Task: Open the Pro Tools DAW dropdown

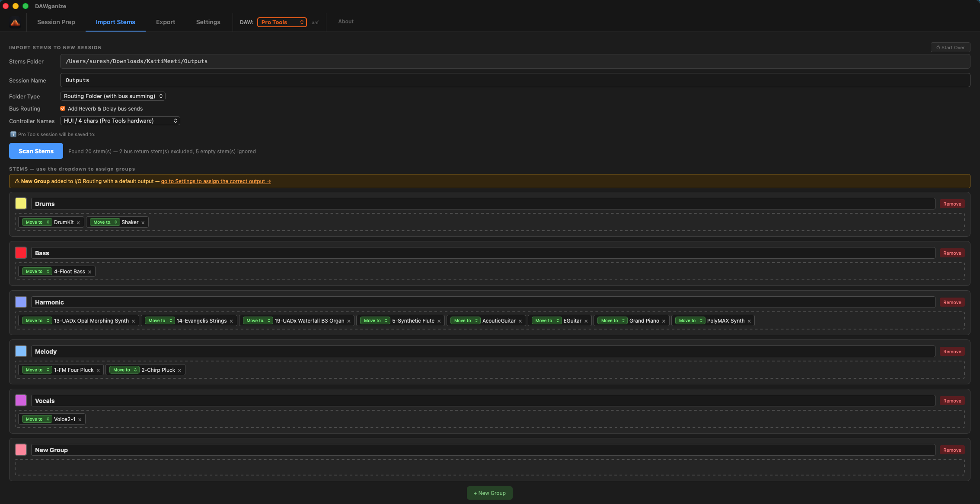Action: [x=282, y=22]
